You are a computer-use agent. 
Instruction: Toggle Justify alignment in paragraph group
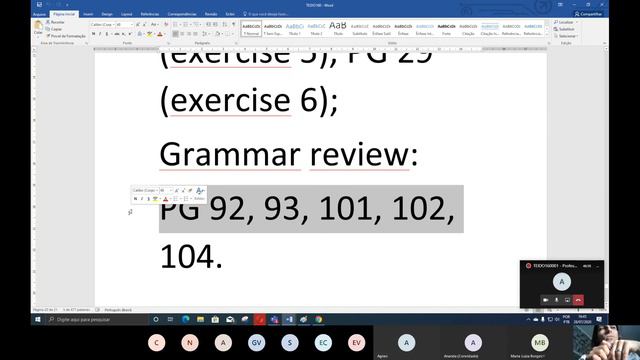coord(196,34)
